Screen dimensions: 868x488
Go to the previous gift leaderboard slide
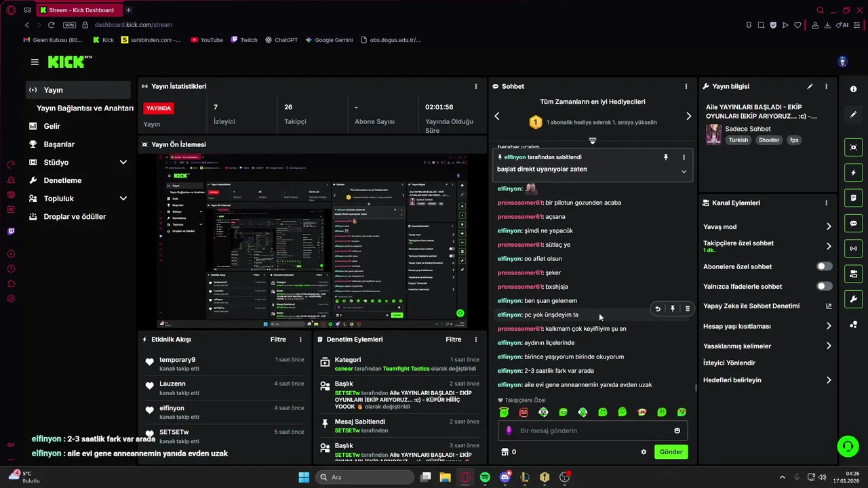(x=497, y=116)
